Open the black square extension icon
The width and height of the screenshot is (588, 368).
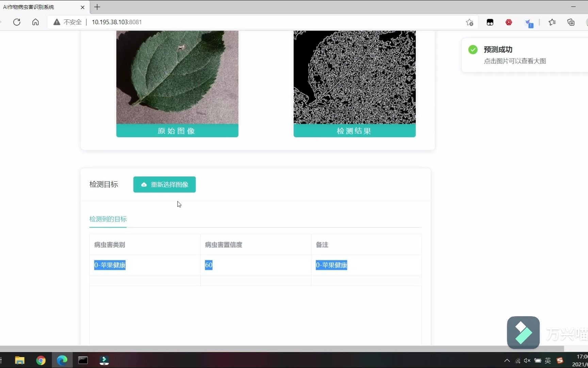tap(490, 22)
